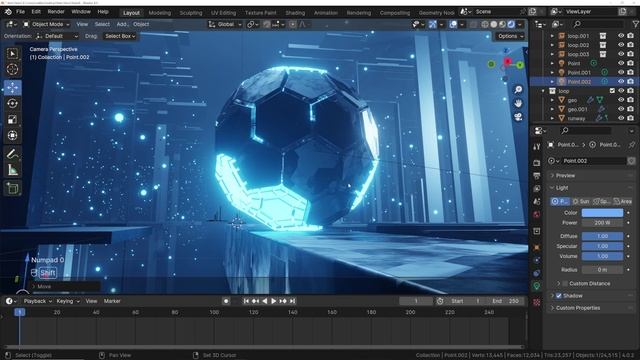Screen dimensions: 640x360
Task: Open the Options dropdown in viewport
Action: tap(510, 36)
